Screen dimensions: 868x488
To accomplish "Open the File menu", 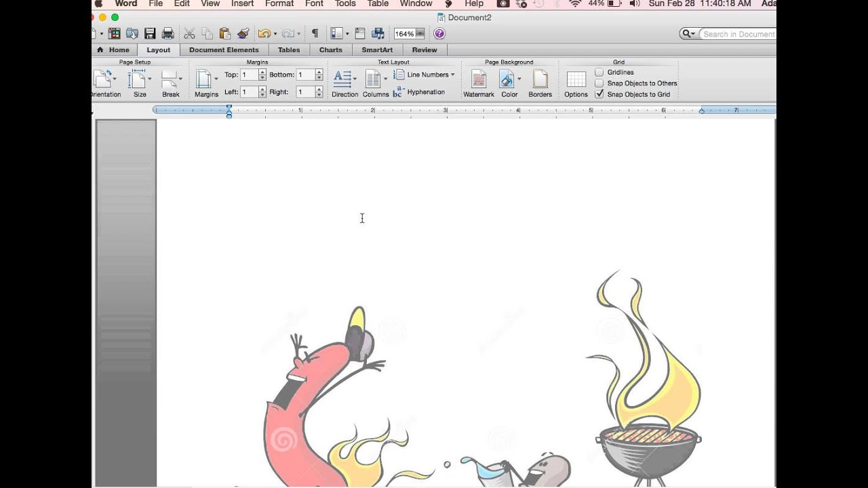I will click(156, 4).
